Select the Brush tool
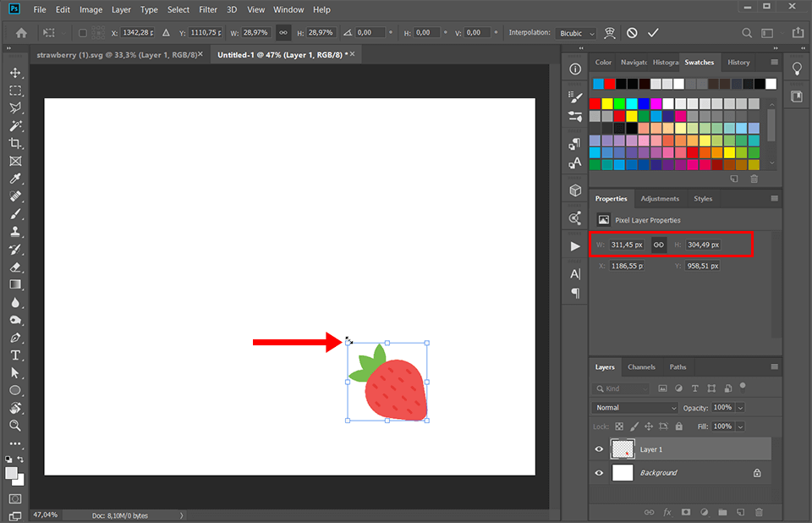Viewport: 812px width, 523px height. [x=15, y=213]
